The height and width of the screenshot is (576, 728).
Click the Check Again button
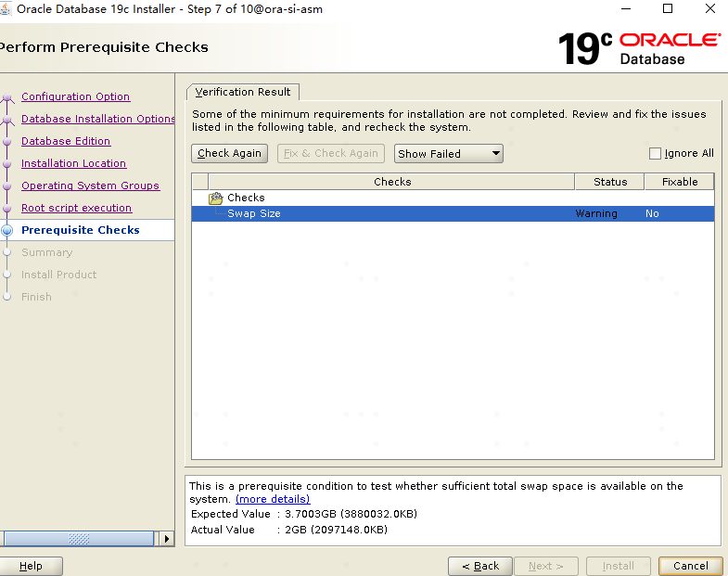229,153
